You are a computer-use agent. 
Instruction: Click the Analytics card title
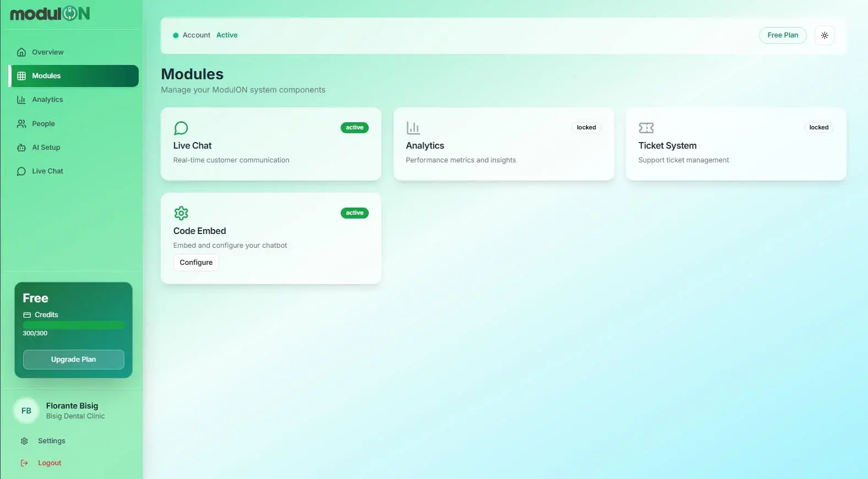point(425,146)
